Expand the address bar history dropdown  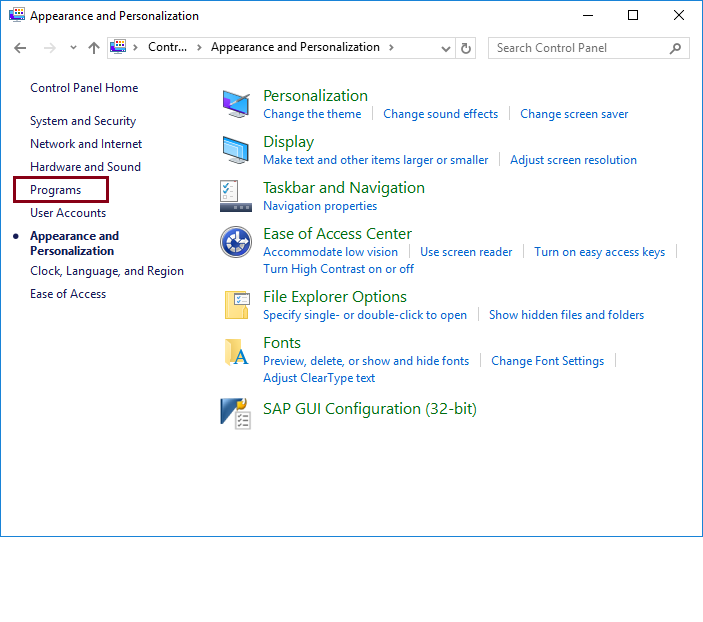pos(446,48)
